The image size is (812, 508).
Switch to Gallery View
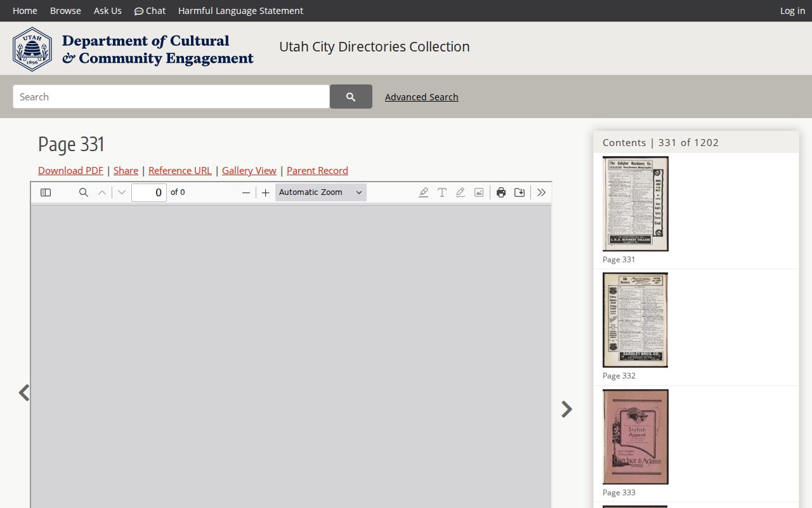(x=249, y=170)
